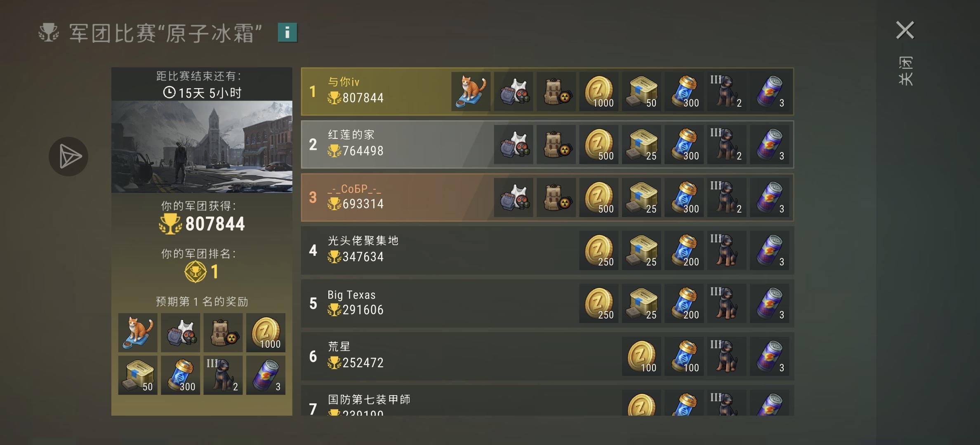This screenshot has height=445, width=980.
Task: Open the 与你iv legion entry
Action: coord(547,91)
